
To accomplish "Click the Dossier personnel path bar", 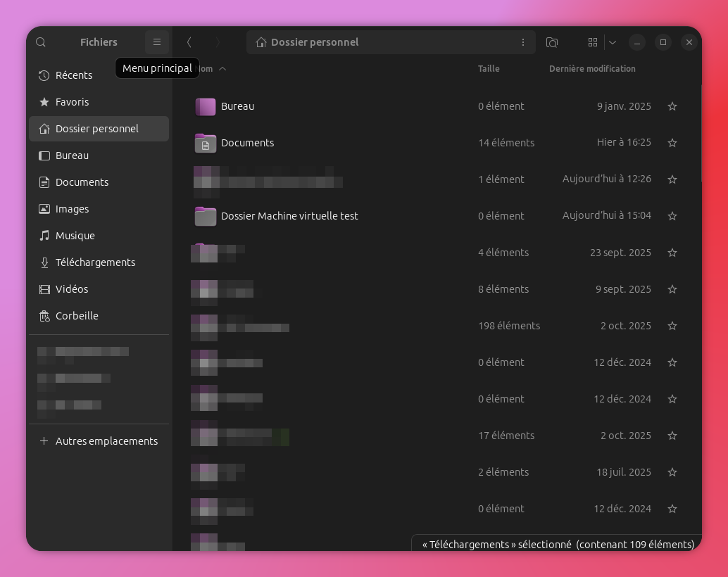I will [x=380, y=42].
